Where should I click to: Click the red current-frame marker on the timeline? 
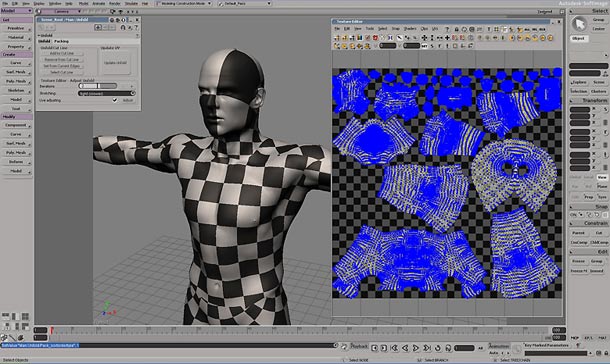pos(51,331)
